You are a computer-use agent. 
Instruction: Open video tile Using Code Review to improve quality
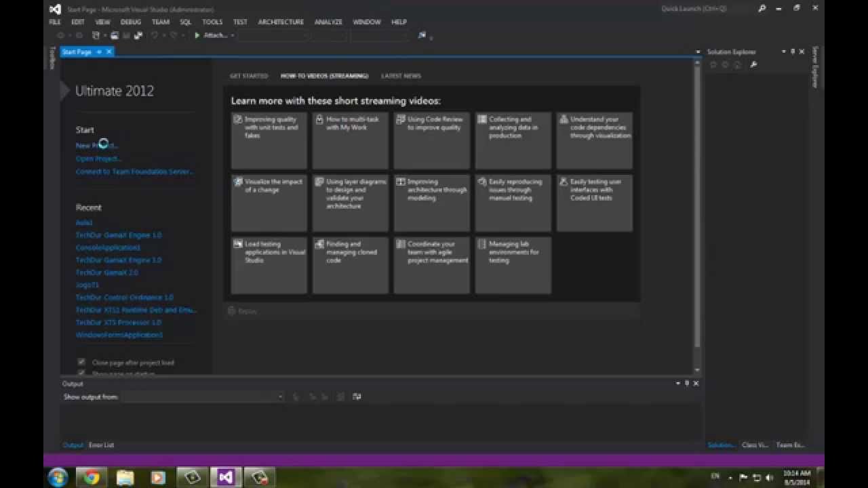pyautogui.click(x=431, y=141)
